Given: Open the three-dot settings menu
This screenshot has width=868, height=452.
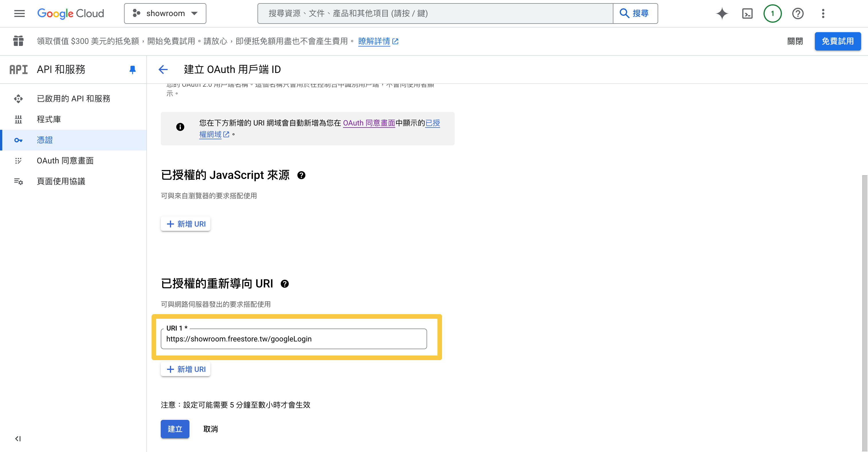Looking at the screenshot, I should point(823,13).
